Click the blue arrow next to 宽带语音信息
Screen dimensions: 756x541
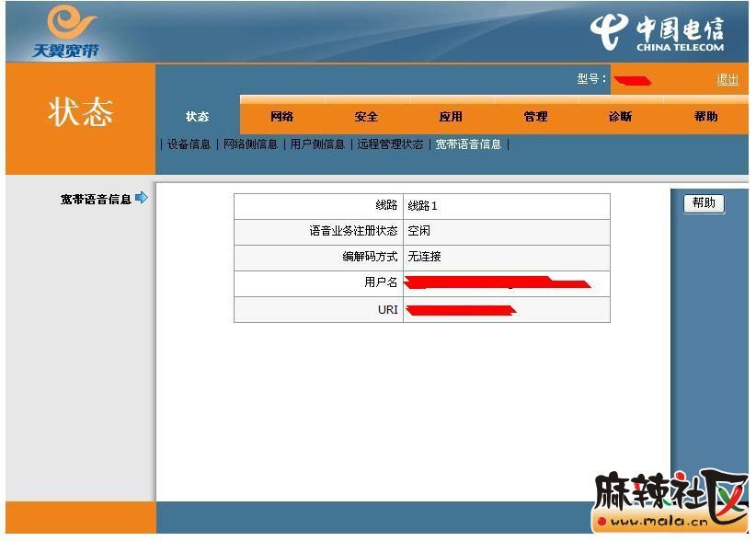click(141, 198)
